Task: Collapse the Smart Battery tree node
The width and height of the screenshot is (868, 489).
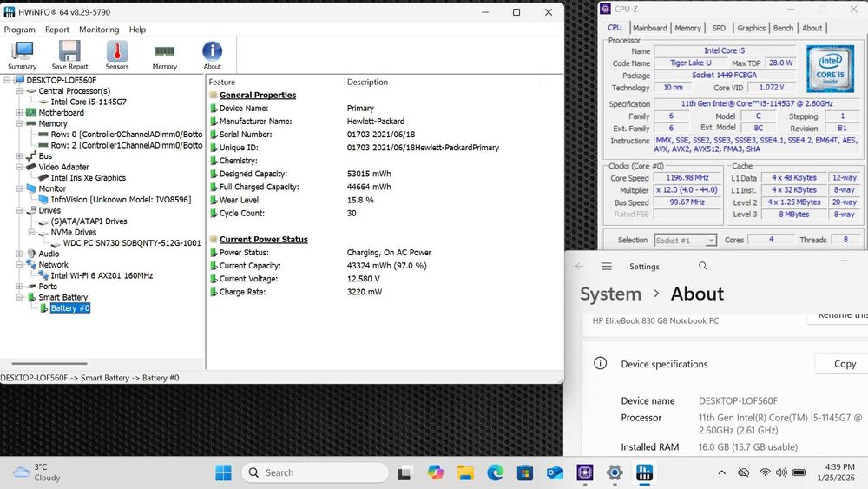Action: (19, 297)
